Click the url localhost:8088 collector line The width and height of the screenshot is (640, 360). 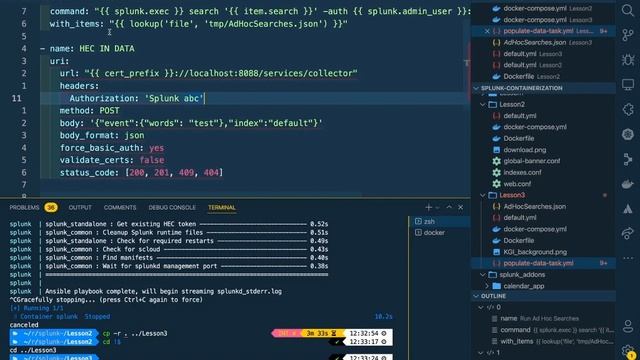tap(209, 73)
